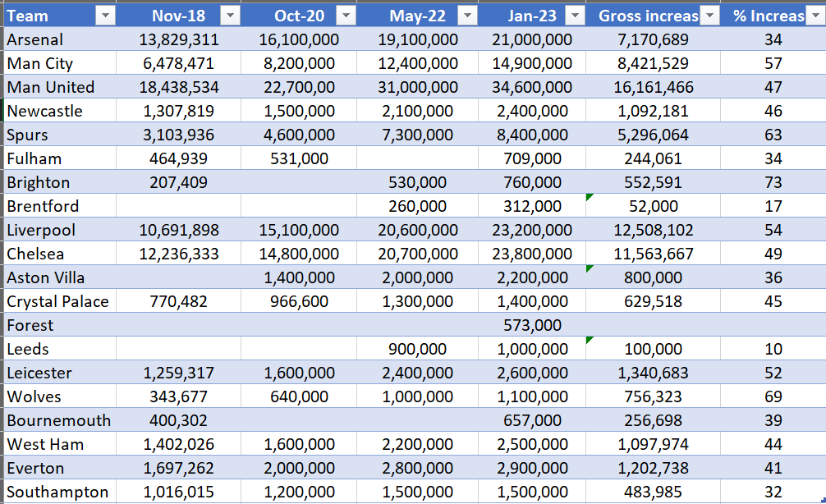826x504 pixels.
Task: Select the Arsenal team cell
Action: click(60, 39)
